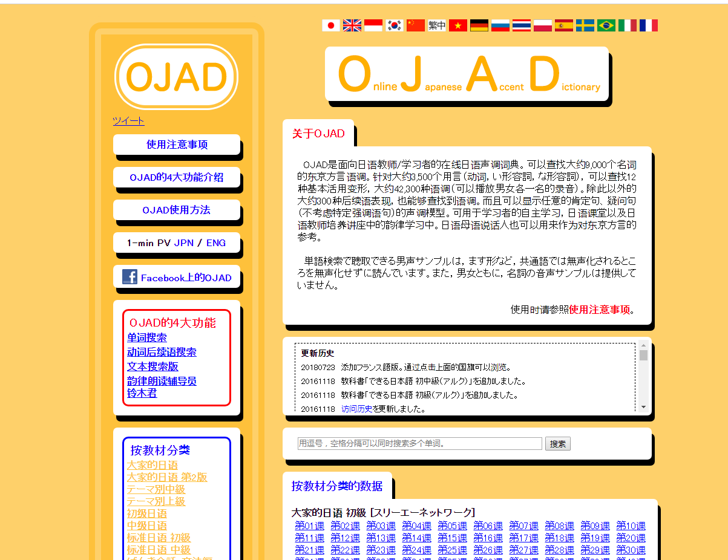Click the OJAD logo in the sidebar
This screenshot has width=728, height=560.
[x=176, y=77]
